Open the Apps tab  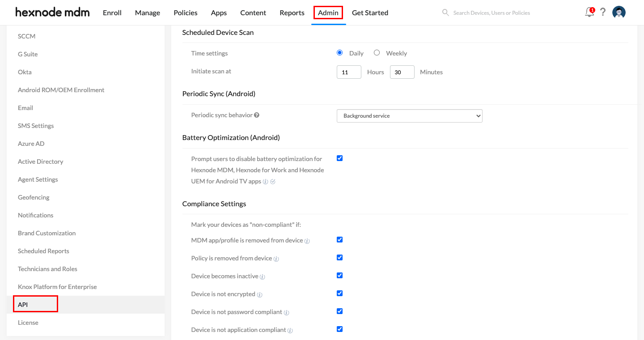pos(219,13)
